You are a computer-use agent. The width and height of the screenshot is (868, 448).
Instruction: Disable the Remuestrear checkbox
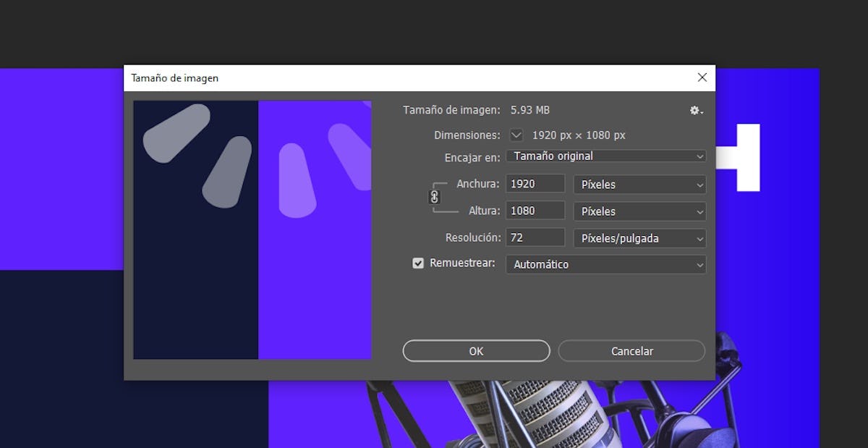418,263
